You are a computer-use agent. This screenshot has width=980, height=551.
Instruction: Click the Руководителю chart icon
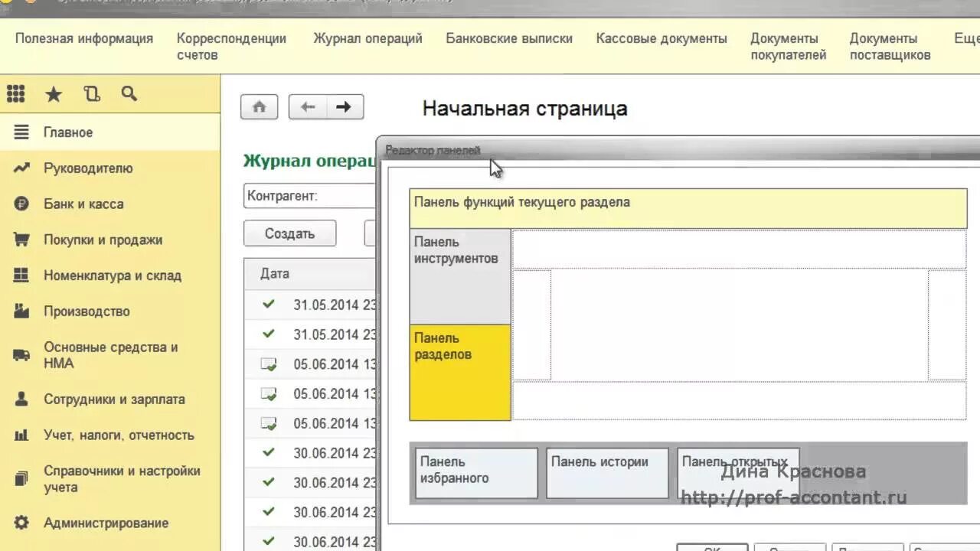(21, 168)
